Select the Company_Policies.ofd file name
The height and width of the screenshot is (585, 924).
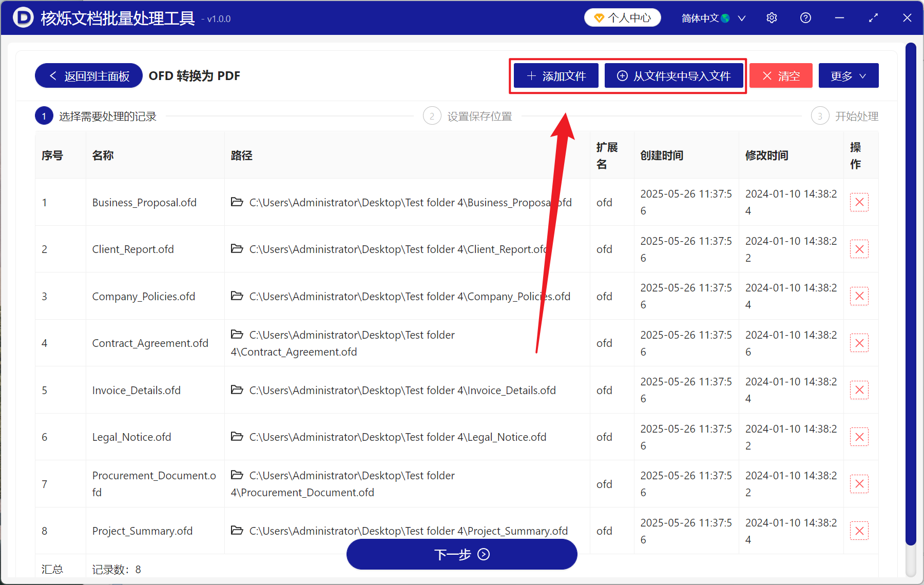144,297
